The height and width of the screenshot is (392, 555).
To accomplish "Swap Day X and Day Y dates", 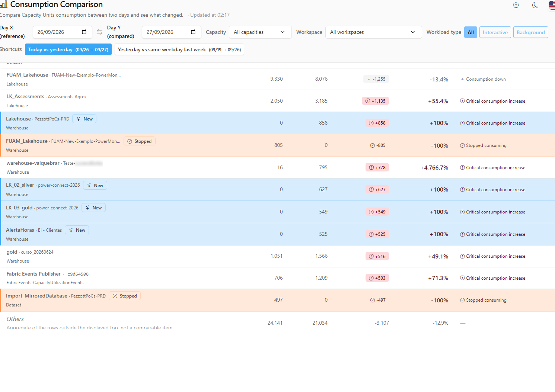I will tap(99, 32).
